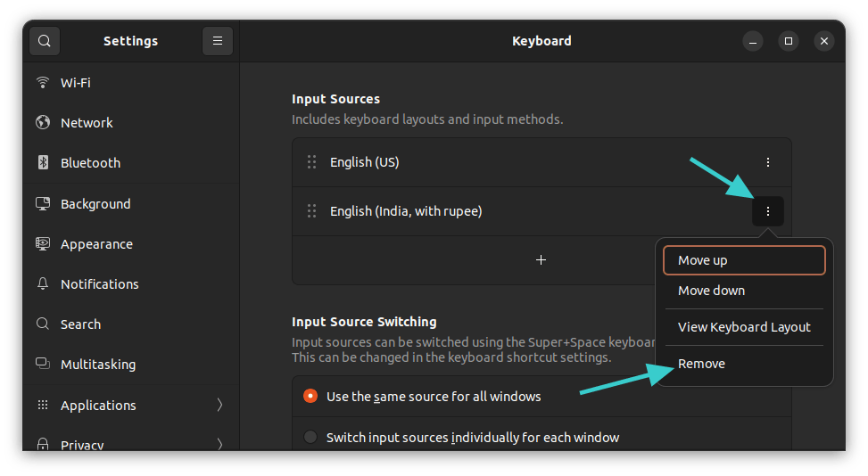Expand the Applications sidebar chevron
The width and height of the screenshot is (868, 476).
219,406
